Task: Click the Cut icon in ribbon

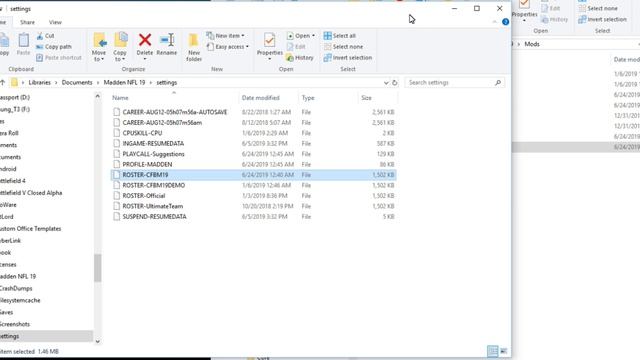Action: 40,36
